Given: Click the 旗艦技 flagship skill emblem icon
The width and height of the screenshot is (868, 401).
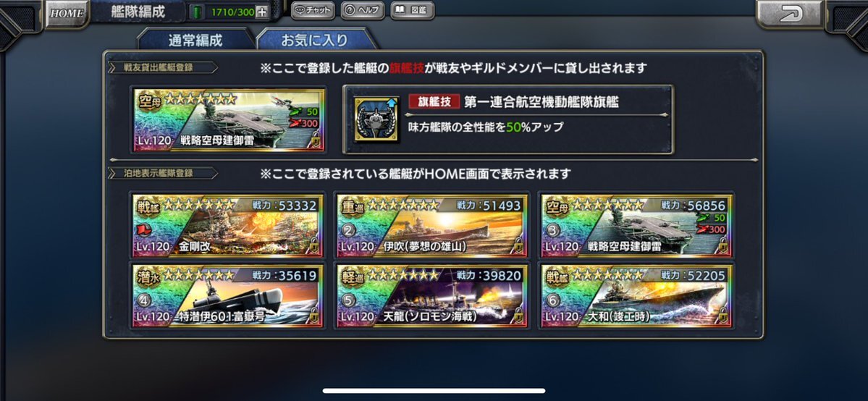Looking at the screenshot, I should pyautogui.click(x=376, y=119).
